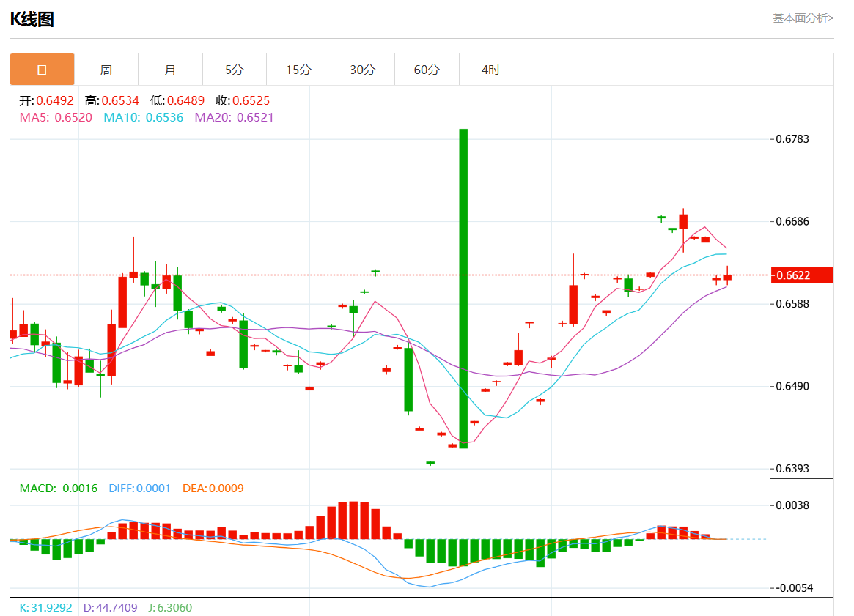Open the 60分 timeframe tab
The width and height of the screenshot is (854, 616).
coord(427,70)
